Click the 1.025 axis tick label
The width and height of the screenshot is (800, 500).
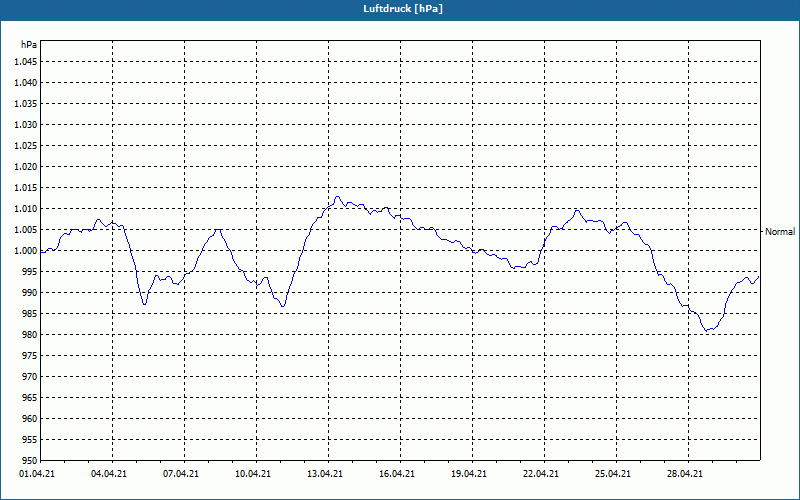[x=26, y=145]
